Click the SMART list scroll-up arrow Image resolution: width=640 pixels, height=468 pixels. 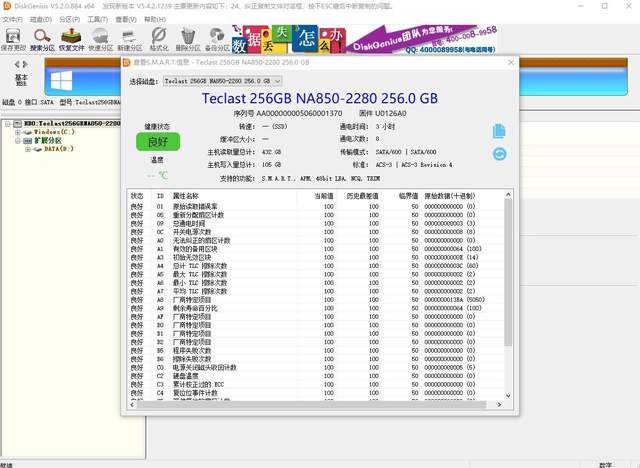click(508, 195)
